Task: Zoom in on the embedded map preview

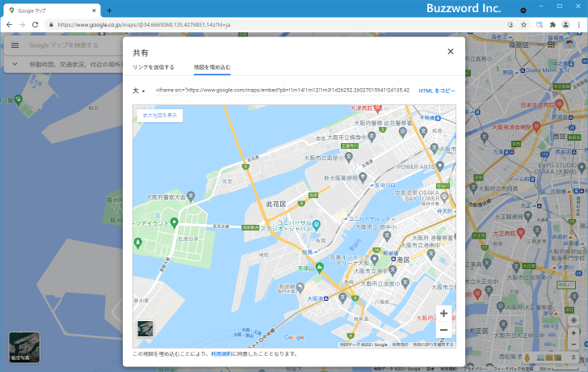Action: point(443,314)
